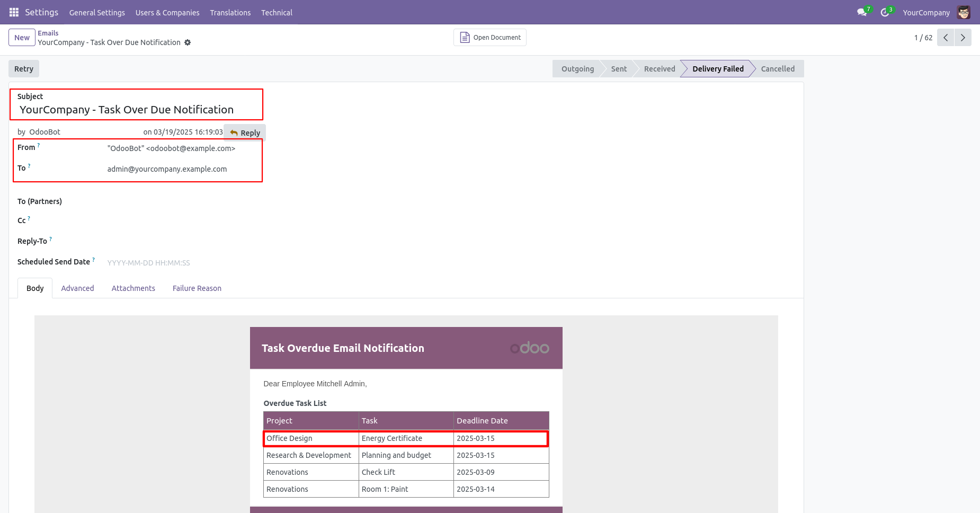
Task: Open the General Settings menu
Action: click(x=97, y=12)
